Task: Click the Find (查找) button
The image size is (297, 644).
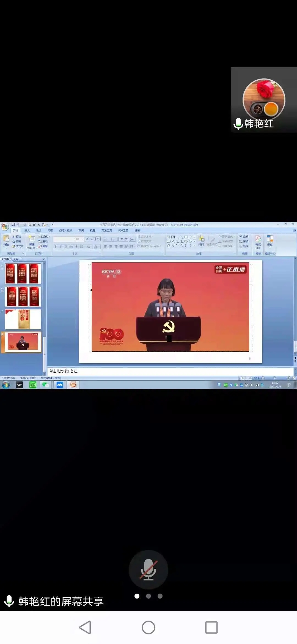Action: click(244, 237)
